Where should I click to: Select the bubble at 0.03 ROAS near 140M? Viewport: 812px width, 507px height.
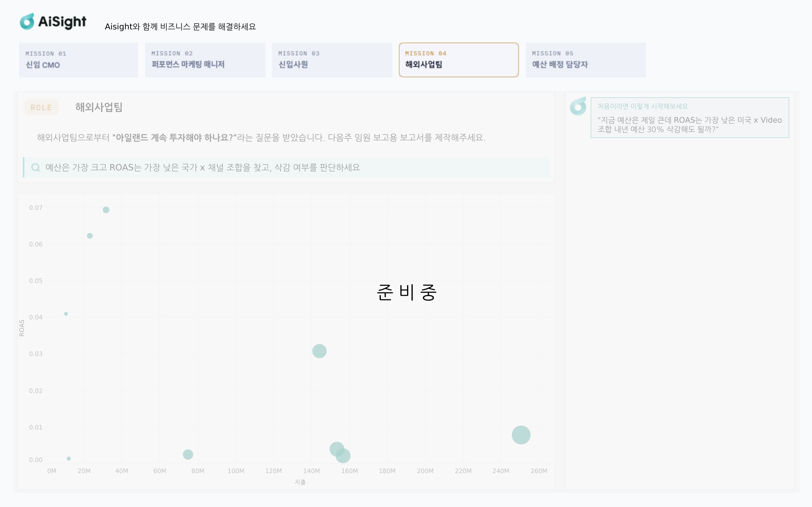[x=319, y=351]
